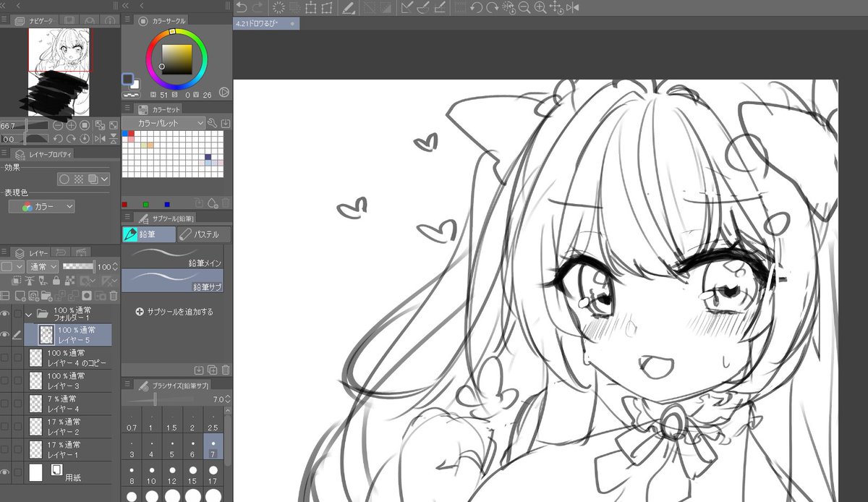Select the 4.21ドロワるび canvas tab
Viewport: 868px width, 502px height.
click(265, 24)
